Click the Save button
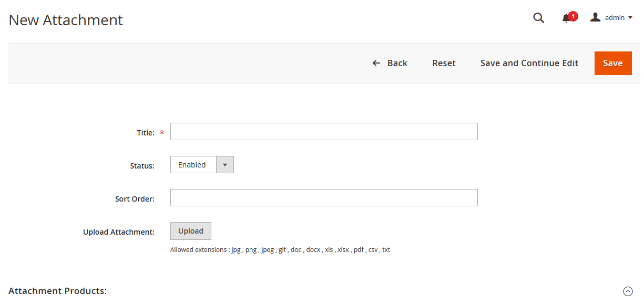644x305 pixels. 612,62
